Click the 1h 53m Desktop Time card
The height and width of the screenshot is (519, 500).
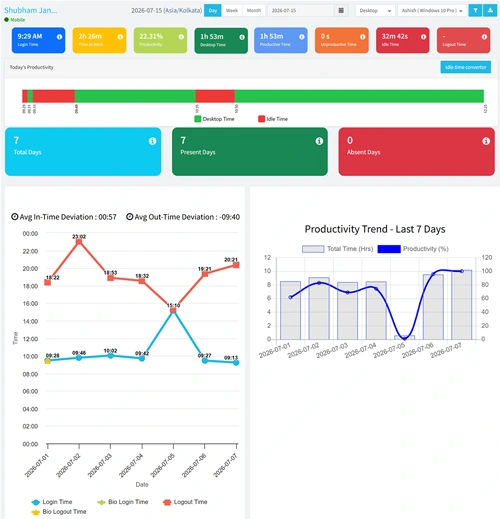[x=221, y=41]
